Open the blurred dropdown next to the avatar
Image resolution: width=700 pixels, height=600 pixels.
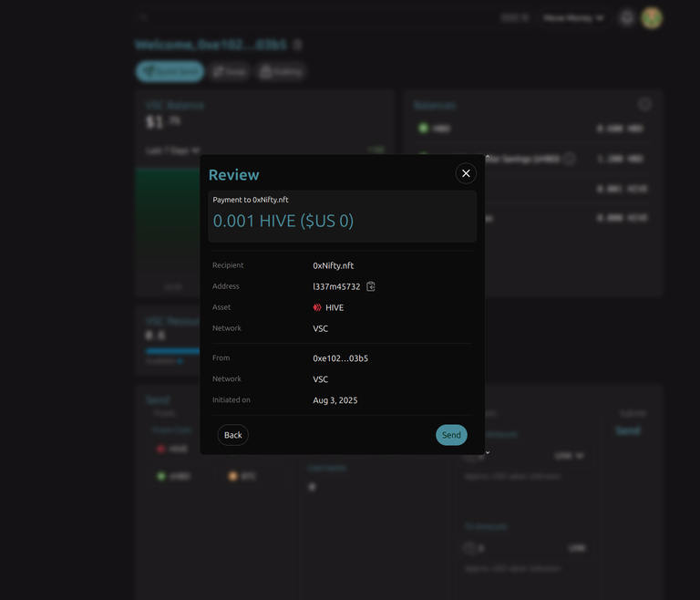(x=573, y=18)
